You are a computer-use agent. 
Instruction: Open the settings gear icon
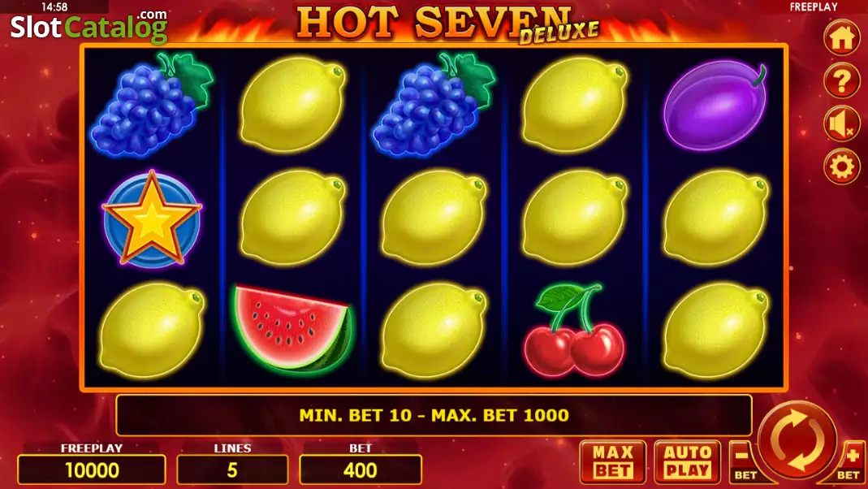[x=841, y=167]
